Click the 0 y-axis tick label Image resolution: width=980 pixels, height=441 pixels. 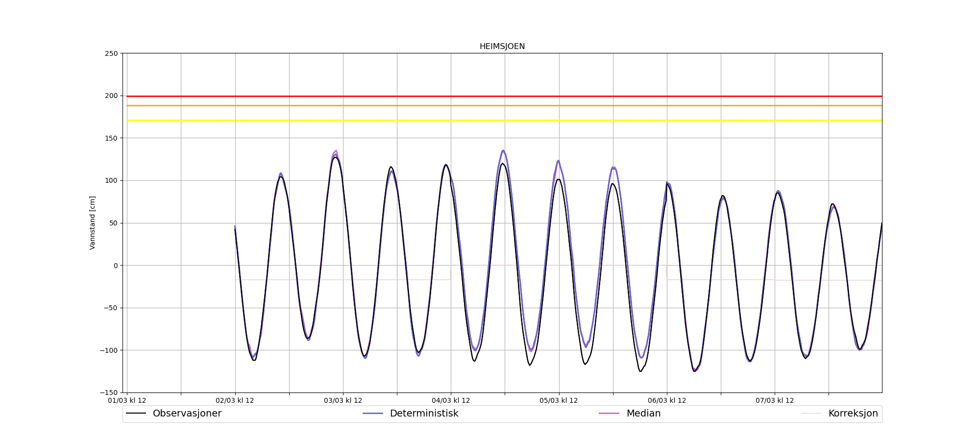pos(116,266)
